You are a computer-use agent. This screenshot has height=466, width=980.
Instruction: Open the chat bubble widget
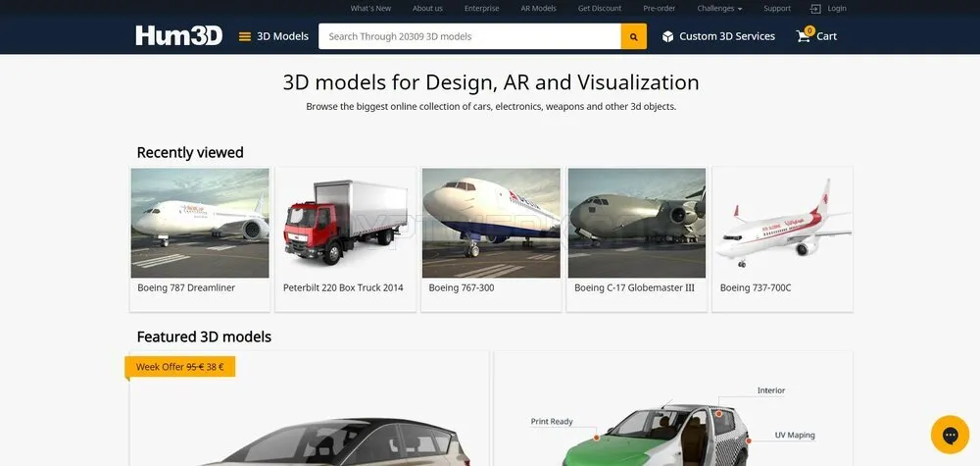950,434
